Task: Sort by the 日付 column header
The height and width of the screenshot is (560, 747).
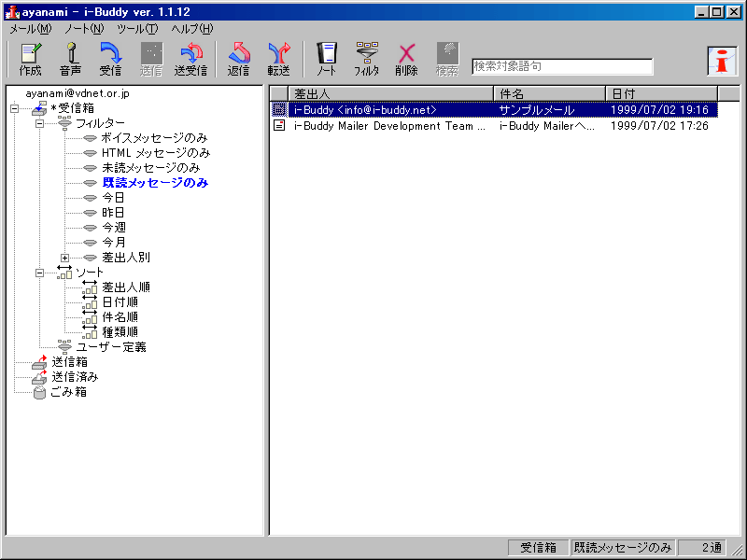Action: coord(662,94)
